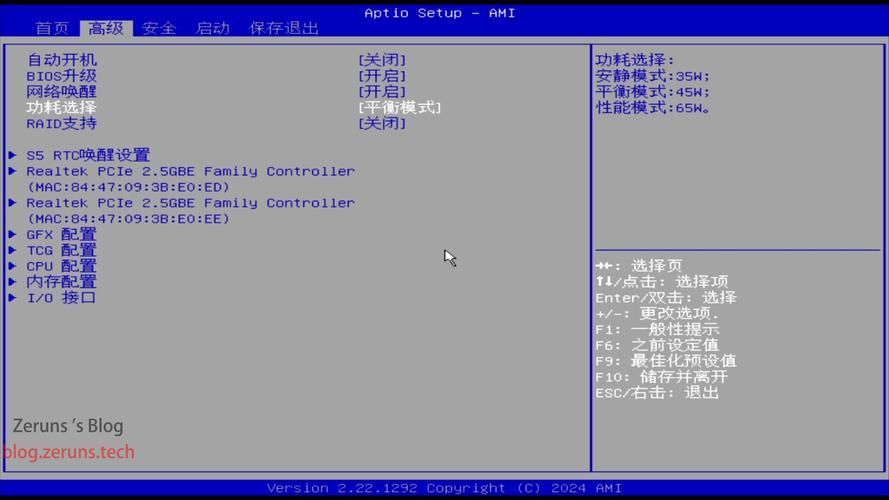Viewport: 889px width, 500px height.
Task: Click the arrow beside GFX 配置
Action: (12, 234)
